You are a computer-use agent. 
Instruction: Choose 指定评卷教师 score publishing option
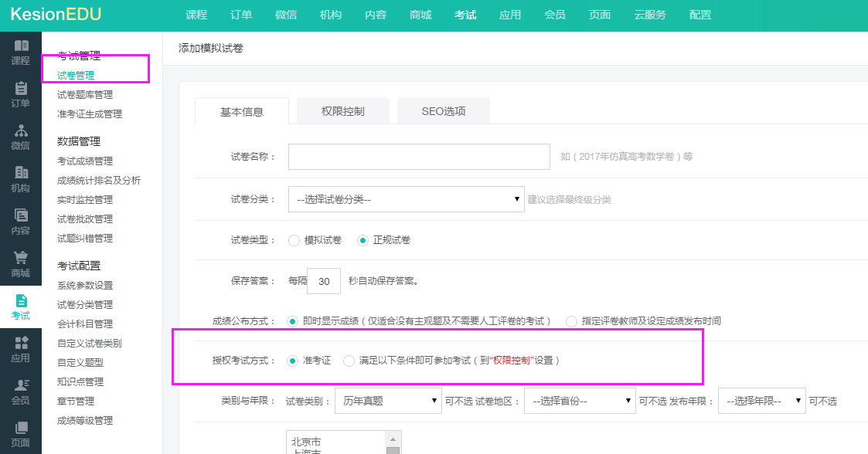click(x=572, y=320)
